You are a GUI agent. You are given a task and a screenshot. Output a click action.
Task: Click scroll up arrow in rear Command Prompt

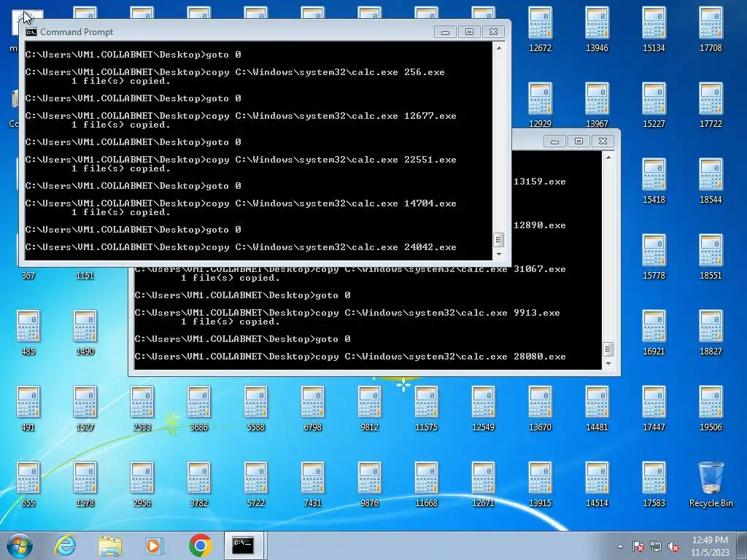coord(608,157)
